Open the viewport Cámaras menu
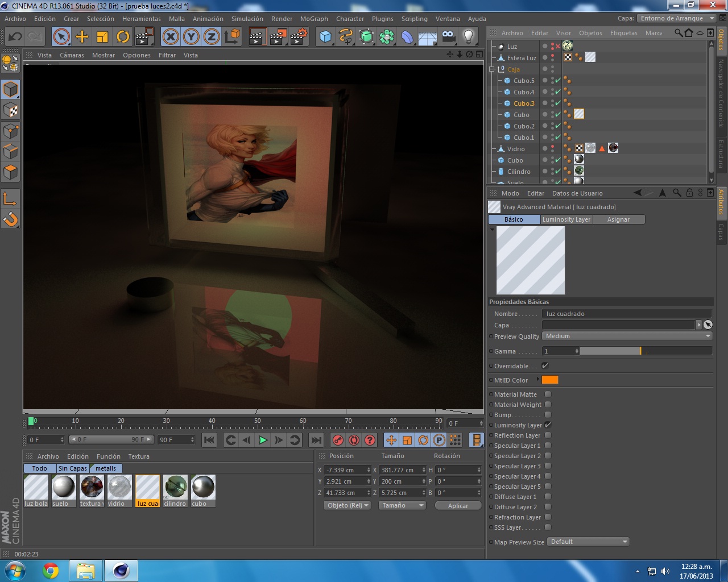The image size is (728, 582). (x=72, y=55)
